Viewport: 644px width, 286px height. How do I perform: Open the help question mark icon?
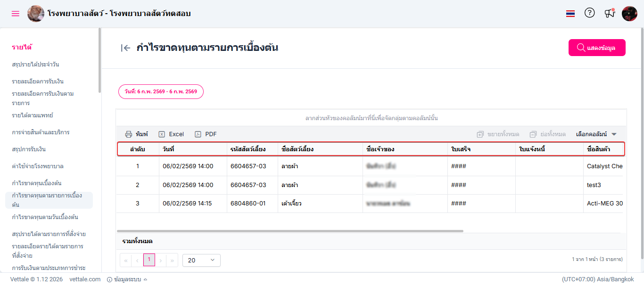[590, 13]
